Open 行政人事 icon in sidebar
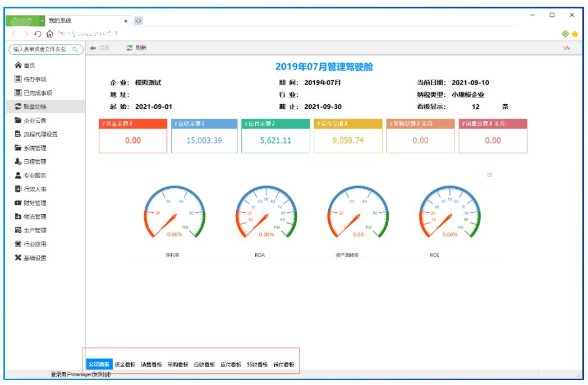588x385 pixels. coord(17,189)
